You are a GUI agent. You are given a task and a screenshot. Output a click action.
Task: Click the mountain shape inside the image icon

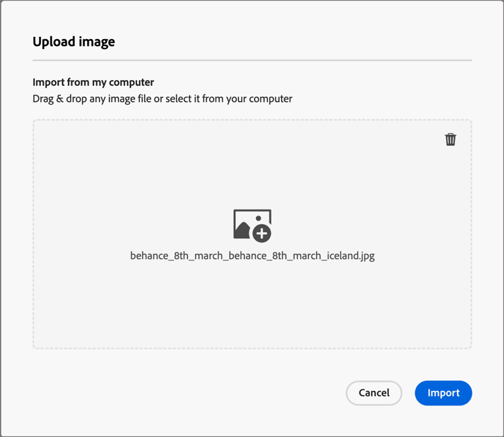243,230
